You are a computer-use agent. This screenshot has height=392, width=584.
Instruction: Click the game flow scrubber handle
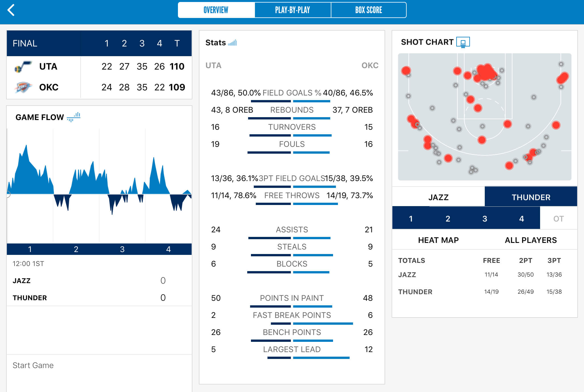pos(8,194)
